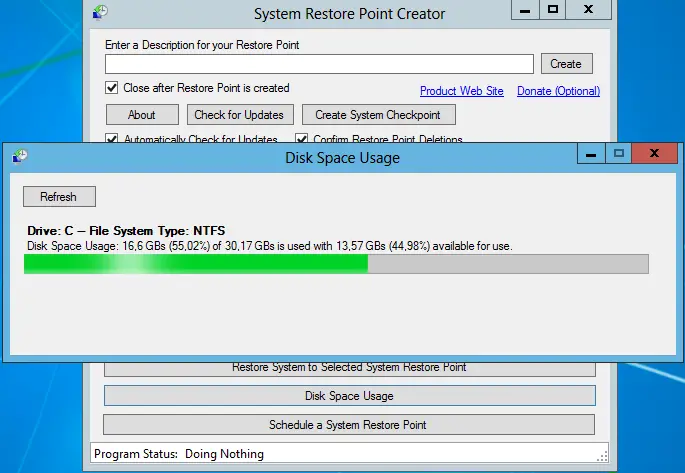Minimize the Disk Space Usage window

593,153
